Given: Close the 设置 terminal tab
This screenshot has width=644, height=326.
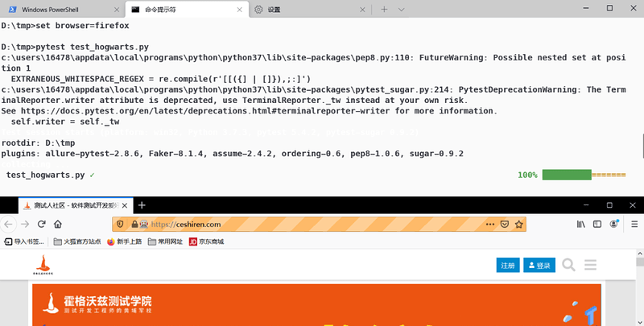Looking at the screenshot, I should coord(362,10).
